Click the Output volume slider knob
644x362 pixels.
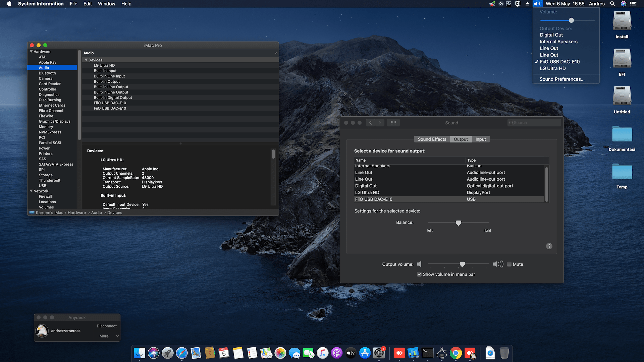point(462,264)
